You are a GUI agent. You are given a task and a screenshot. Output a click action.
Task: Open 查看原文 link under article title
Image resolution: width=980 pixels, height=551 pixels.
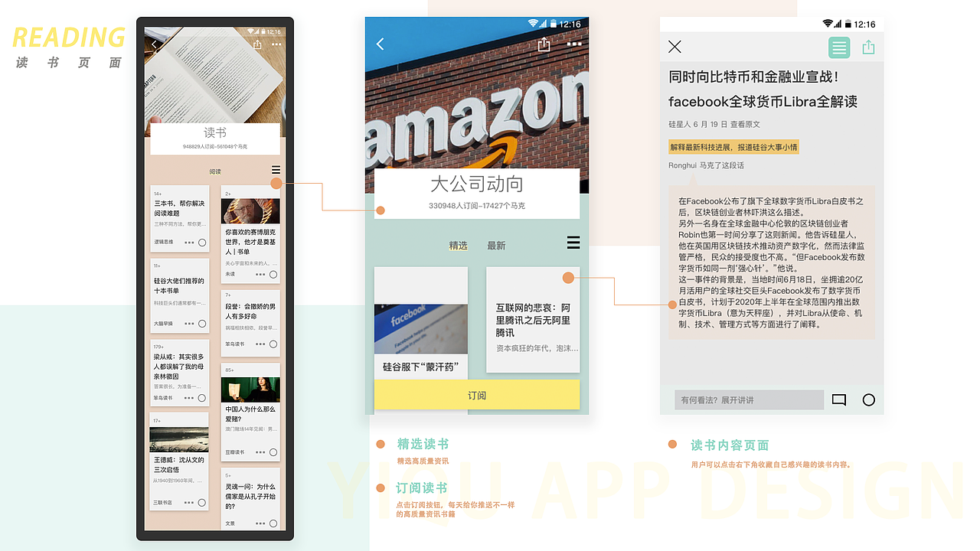tap(745, 124)
